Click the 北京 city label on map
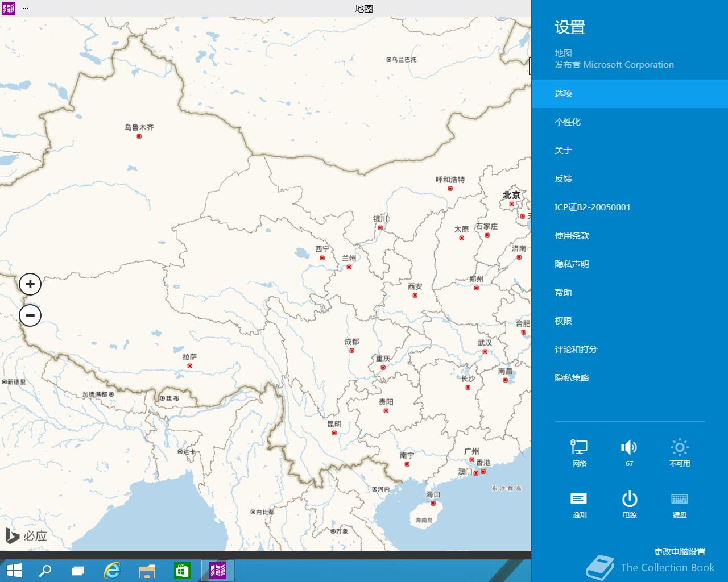 511,195
